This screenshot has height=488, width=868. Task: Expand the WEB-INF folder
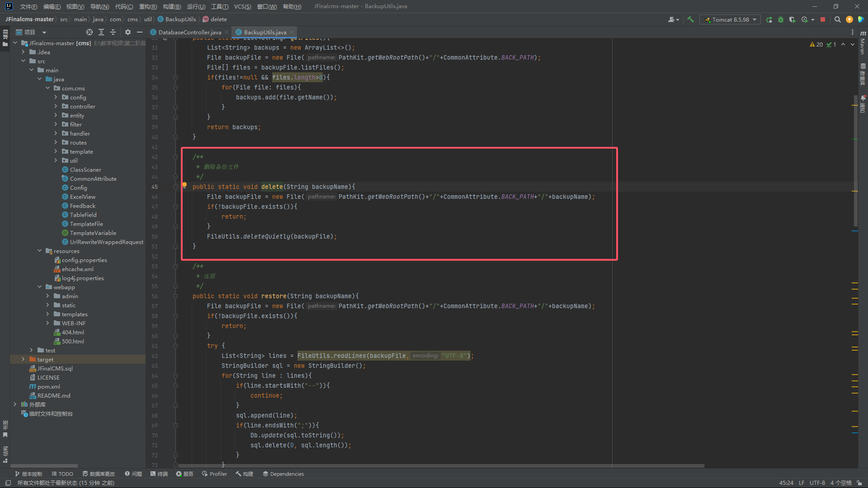coord(48,323)
